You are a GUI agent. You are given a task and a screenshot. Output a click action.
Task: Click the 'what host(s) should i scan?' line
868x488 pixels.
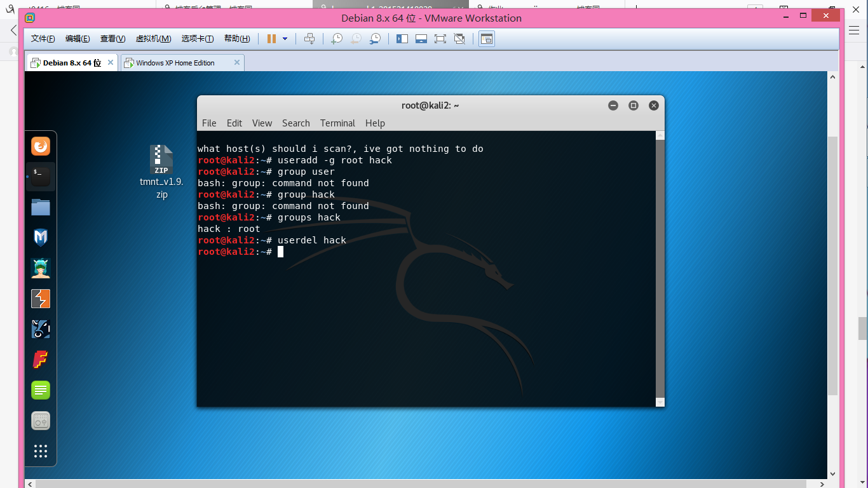click(341, 149)
